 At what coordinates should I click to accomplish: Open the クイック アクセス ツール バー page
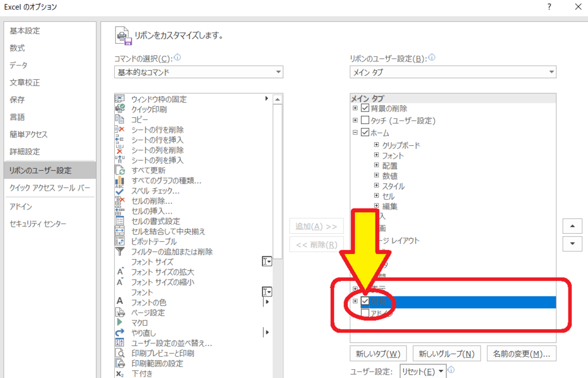pyautogui.click(x=49, y=187)
